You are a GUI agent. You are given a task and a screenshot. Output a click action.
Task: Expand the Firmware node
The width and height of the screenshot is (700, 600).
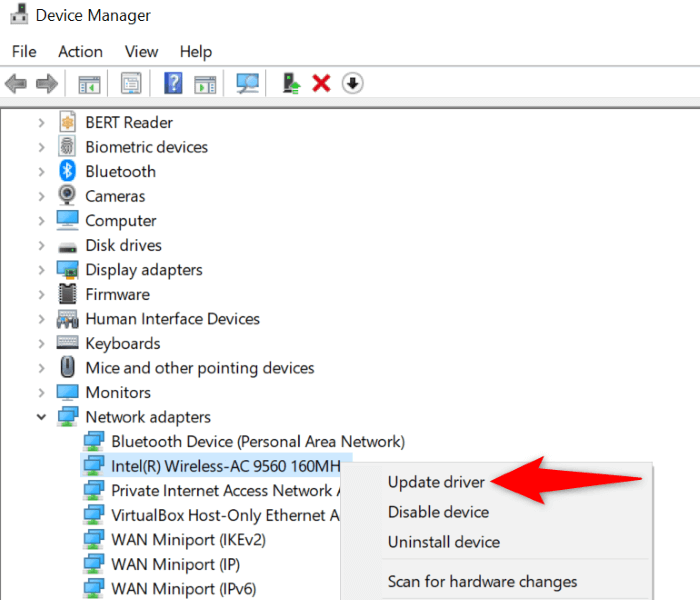pyautogui.click(x=41, y=294)
